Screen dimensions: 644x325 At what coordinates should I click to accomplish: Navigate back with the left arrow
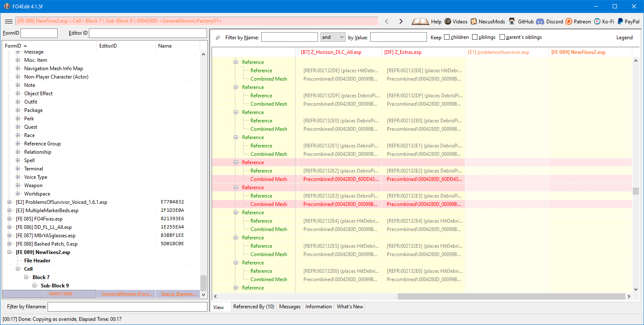[387, 21]
